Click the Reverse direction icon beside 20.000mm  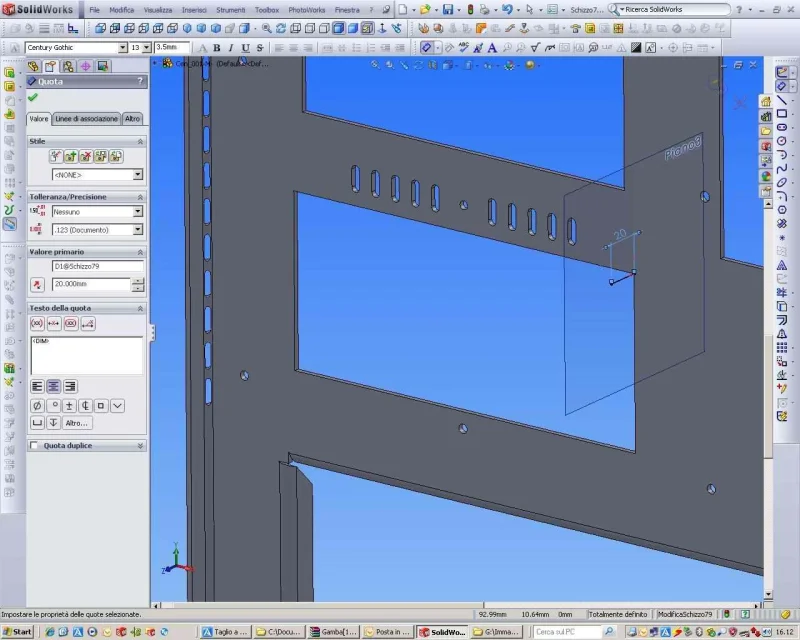(x=37, y=285)
